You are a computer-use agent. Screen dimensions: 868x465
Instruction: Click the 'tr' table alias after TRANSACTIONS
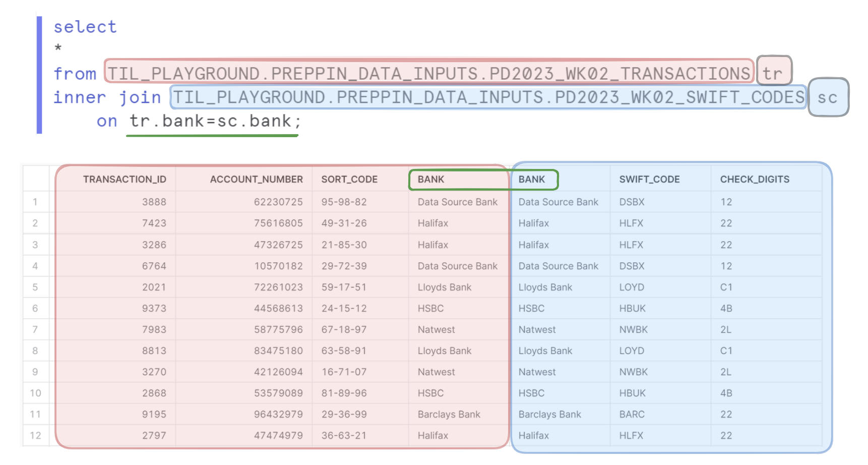[772, 74]
